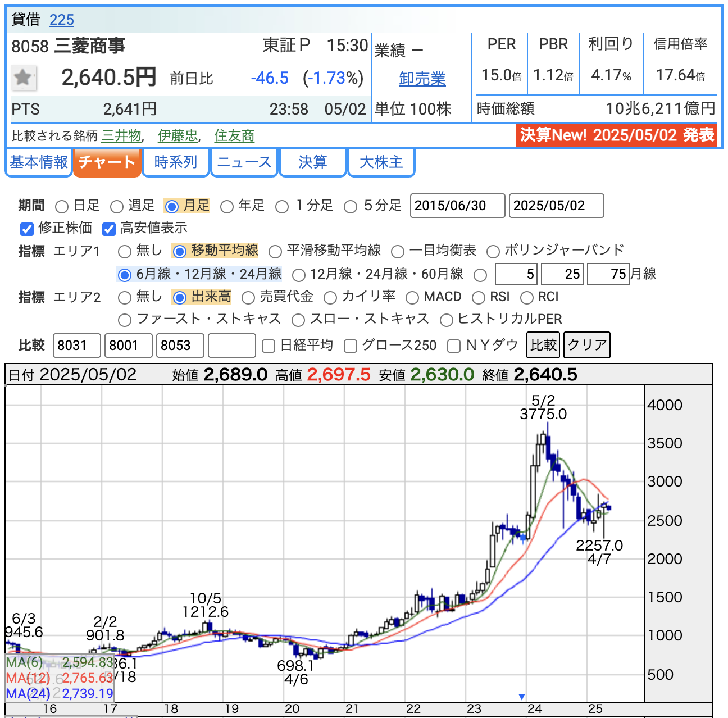
Task: Click the blue triangle marker on chart axis
Action: (522, 697)
